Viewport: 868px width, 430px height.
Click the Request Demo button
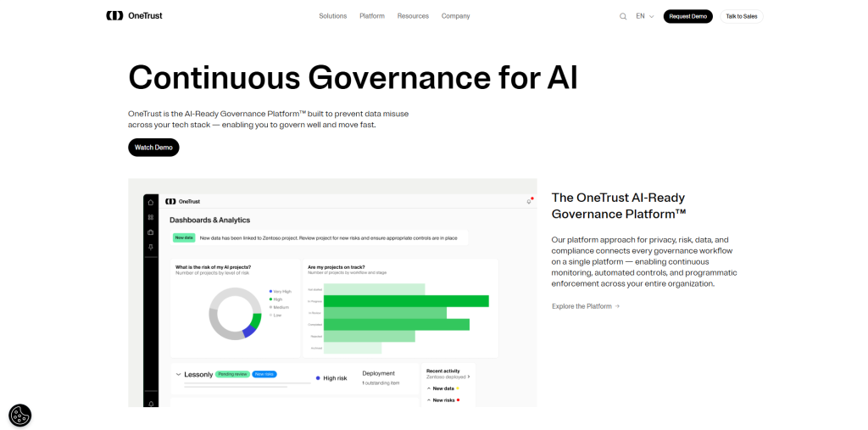tap(688, 17)
